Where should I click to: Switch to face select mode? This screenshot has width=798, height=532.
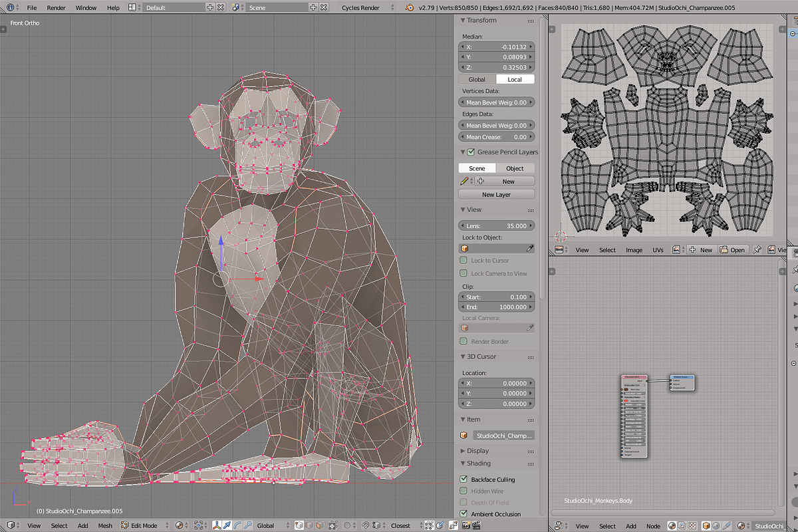point(320,525)
